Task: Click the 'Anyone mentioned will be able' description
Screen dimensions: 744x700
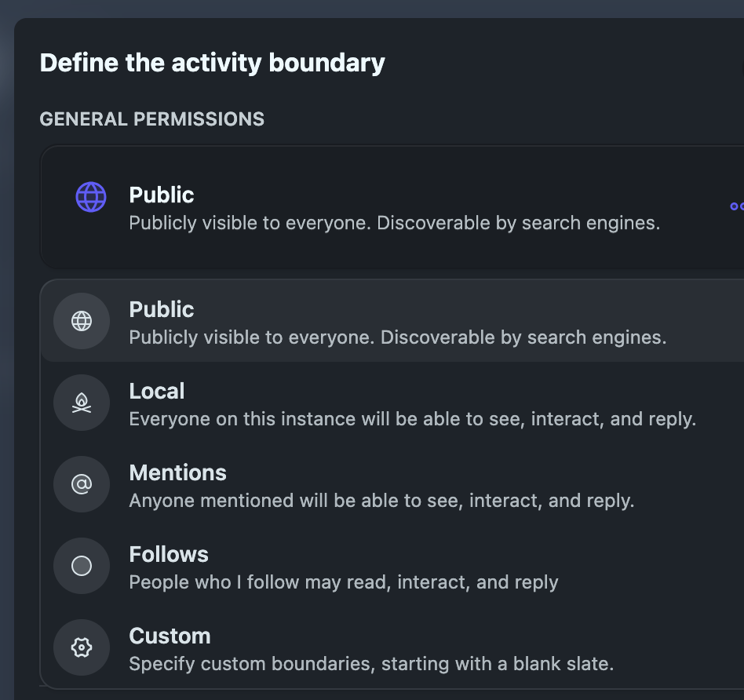Action: click(381, 501)
